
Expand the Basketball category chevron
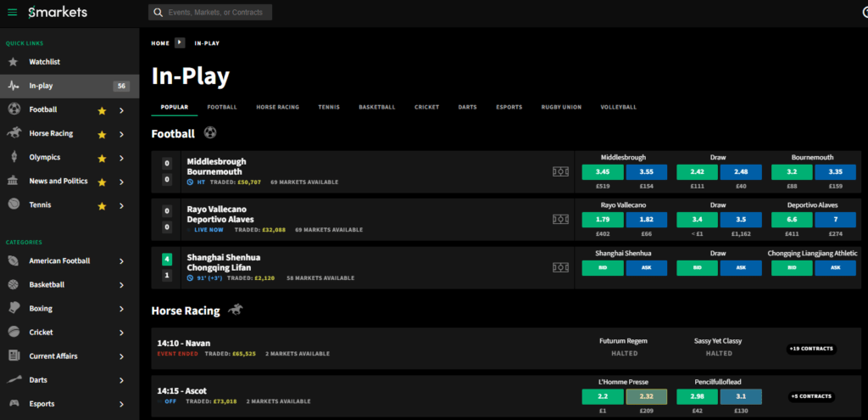point(121,285)
